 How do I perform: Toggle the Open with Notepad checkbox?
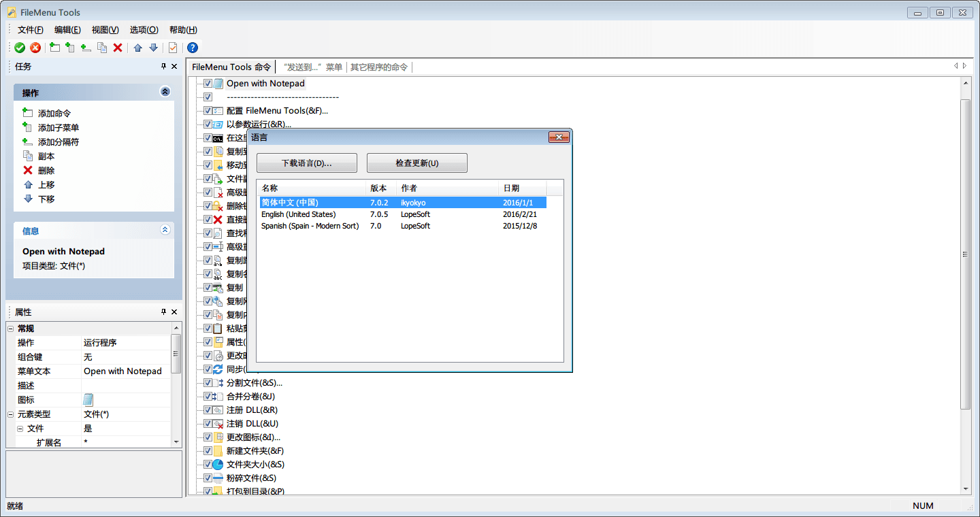pyautogui.click(x=208, y=84)
